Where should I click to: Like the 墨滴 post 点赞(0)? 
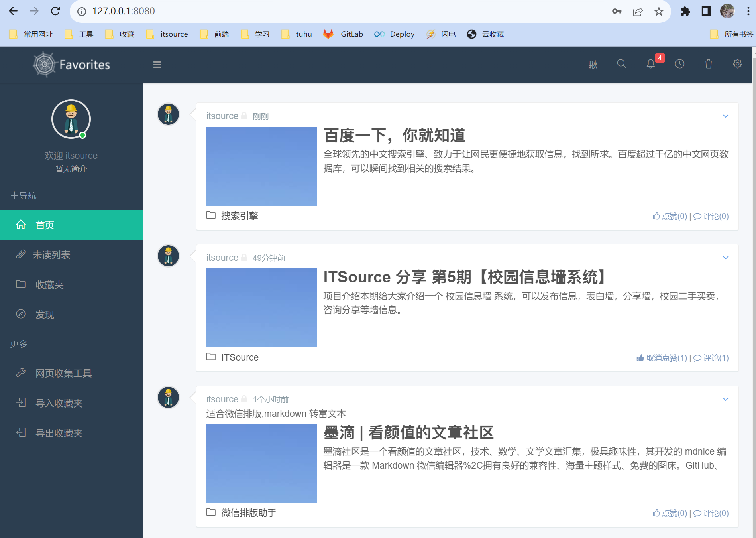pos(670,513)
